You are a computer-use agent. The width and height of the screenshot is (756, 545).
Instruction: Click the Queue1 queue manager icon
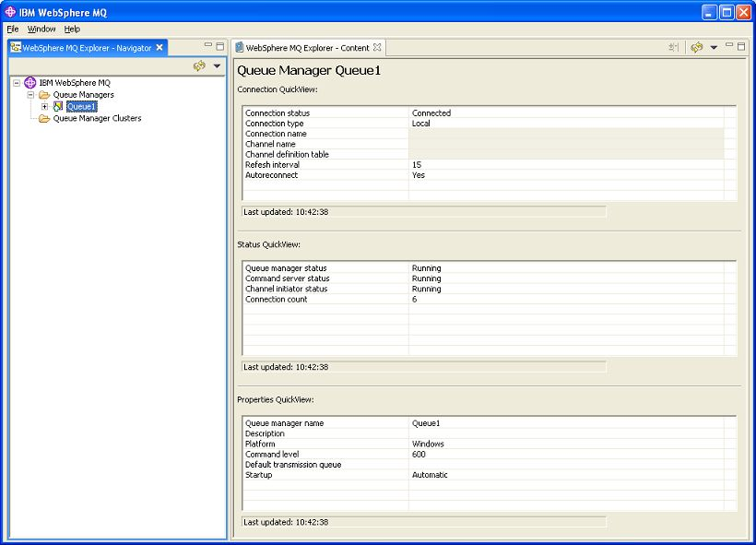point(58,106)
